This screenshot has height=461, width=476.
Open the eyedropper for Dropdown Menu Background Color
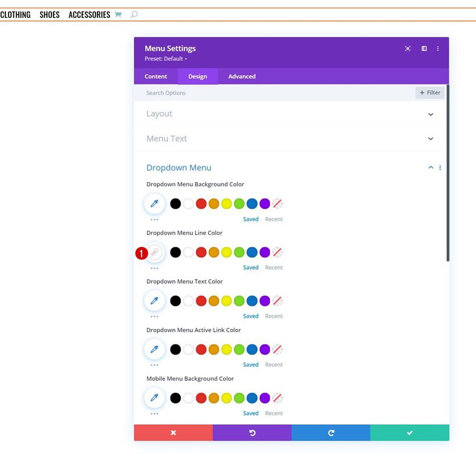pos(154,203)
